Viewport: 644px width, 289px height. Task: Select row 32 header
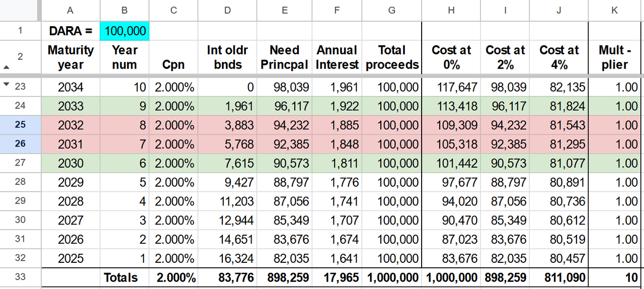pyautogui.click(x=20, y=259)
